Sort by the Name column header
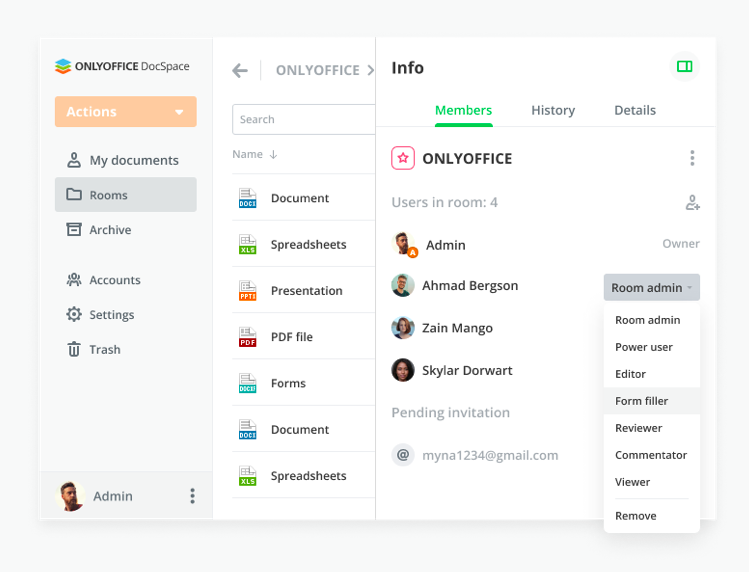Screen dimensions: 749x572 [255, 154]
